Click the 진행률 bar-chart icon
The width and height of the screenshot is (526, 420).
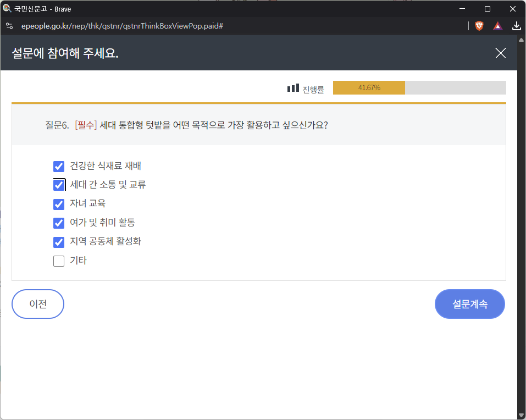tap(293, 88)
